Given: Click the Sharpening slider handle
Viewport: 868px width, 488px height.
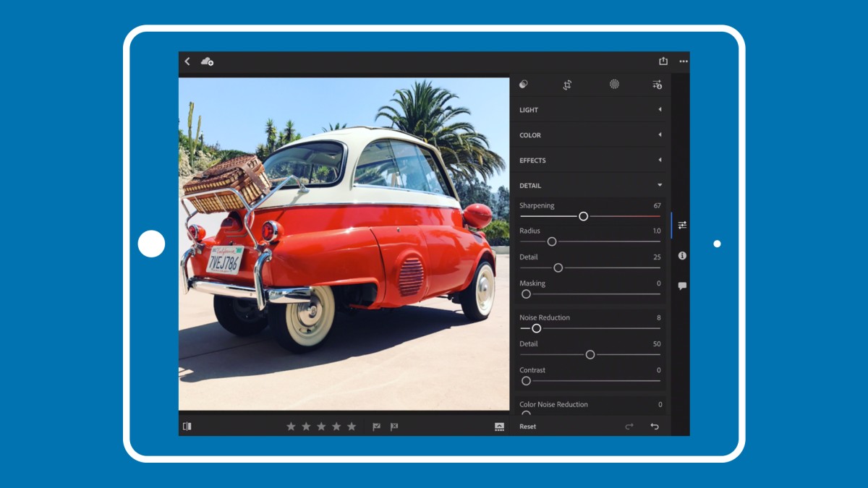Looking at the screenshot, I should tap(583, 216).
